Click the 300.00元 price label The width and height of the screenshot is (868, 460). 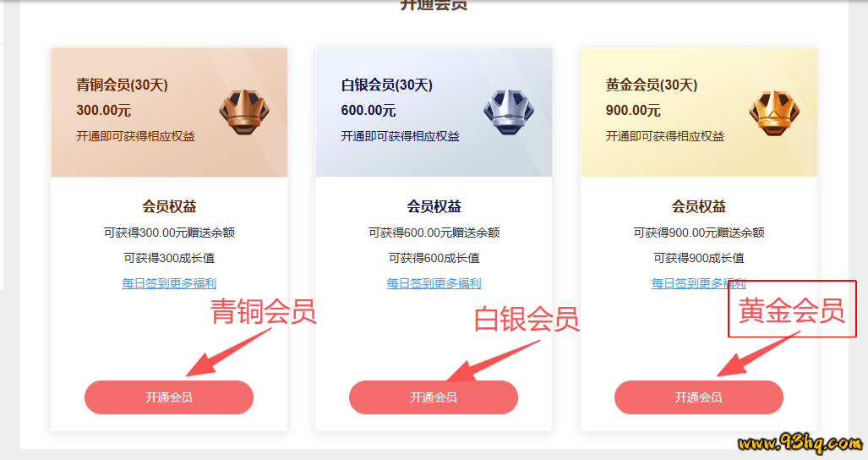[103, 111]
